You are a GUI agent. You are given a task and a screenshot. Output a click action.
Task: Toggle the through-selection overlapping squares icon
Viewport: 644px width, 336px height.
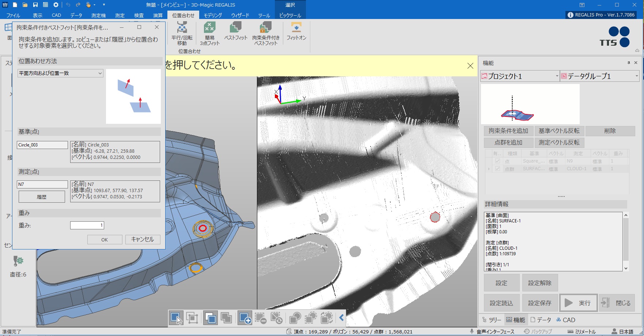[226, 318]
